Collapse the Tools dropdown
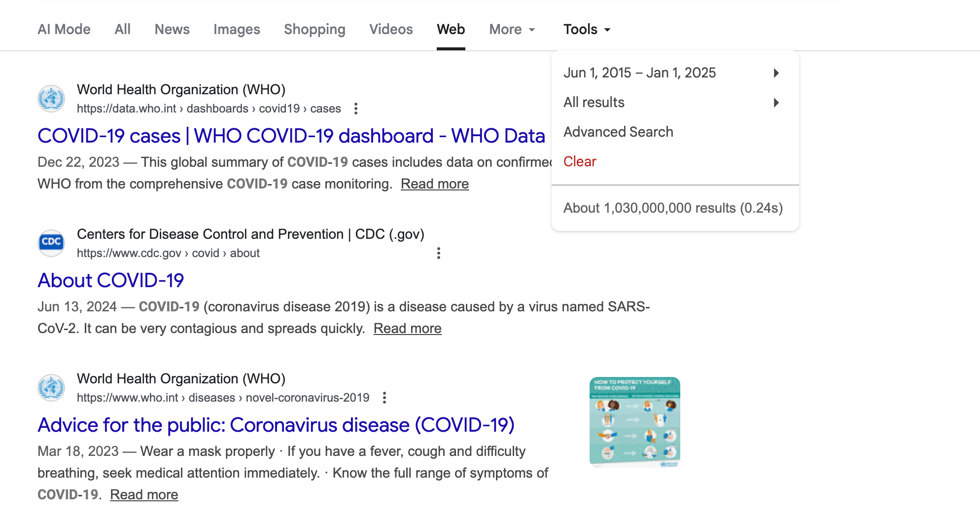The width and height of the screenshot is (980, 523). [587, 30]
